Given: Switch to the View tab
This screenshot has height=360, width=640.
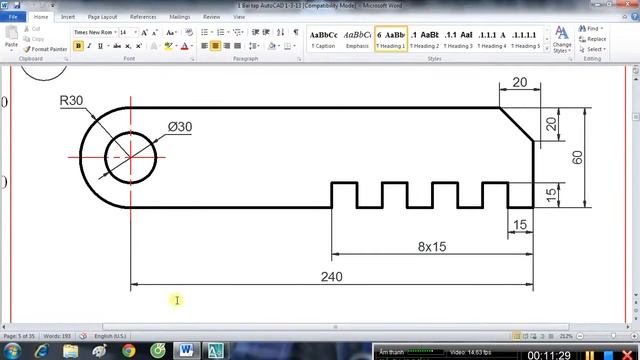Looking at the screenshot, I should [239, 17].
